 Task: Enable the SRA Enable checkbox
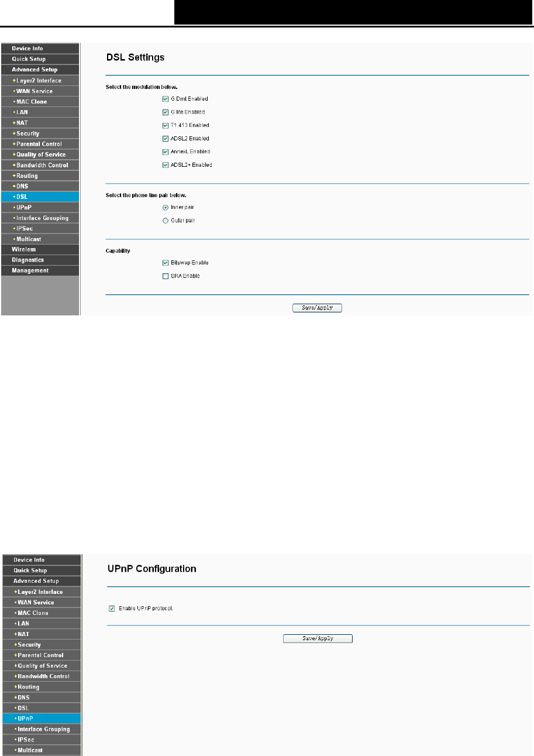[166, 276]
